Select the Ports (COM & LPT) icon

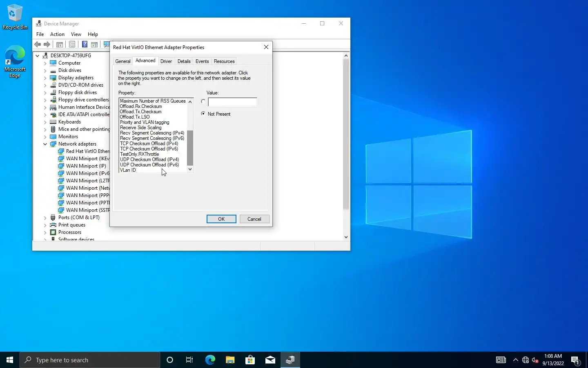(53, 218)
